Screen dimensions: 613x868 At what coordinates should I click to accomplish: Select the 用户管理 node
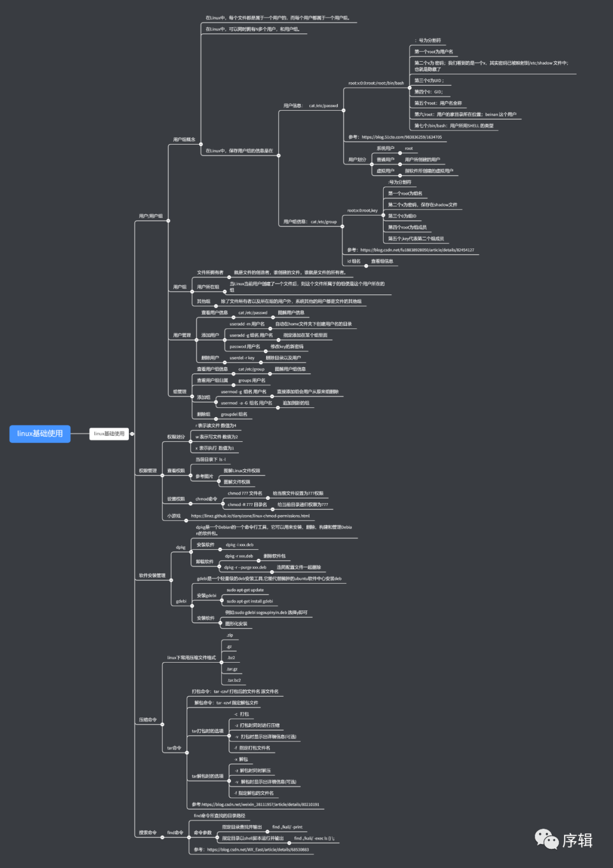pos(182,335)
